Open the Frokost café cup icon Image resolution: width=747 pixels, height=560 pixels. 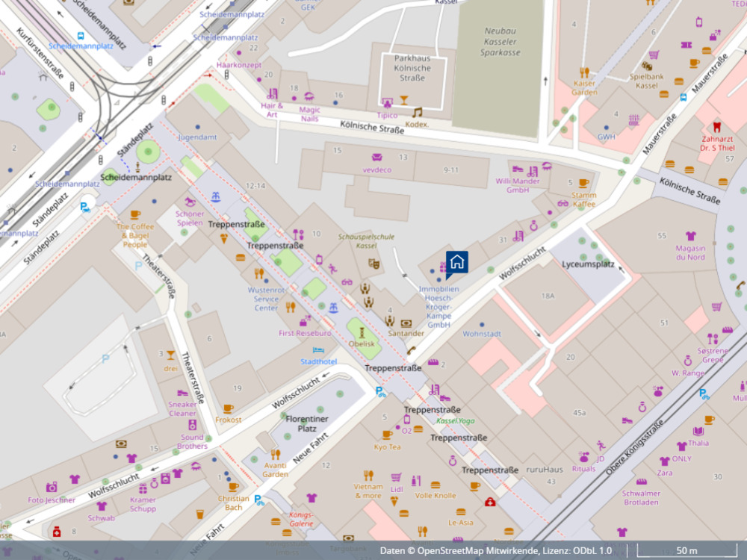(x=228, y=408)
